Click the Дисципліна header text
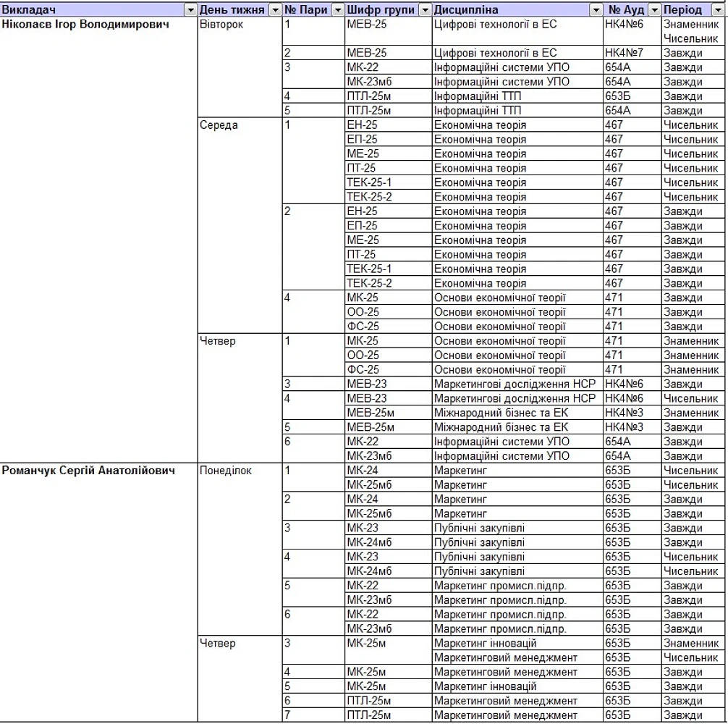 (x=466, y=10)
